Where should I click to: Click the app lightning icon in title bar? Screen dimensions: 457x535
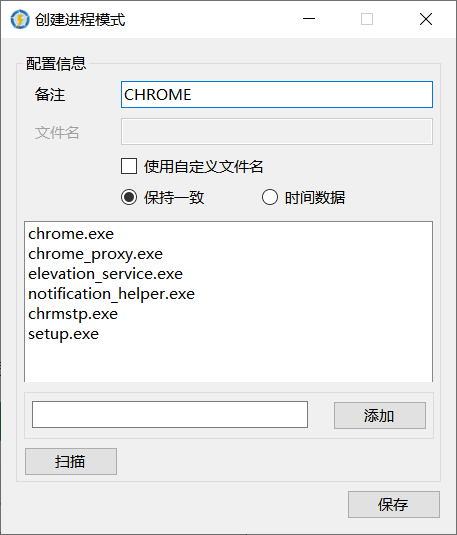[x=20, y=19]
